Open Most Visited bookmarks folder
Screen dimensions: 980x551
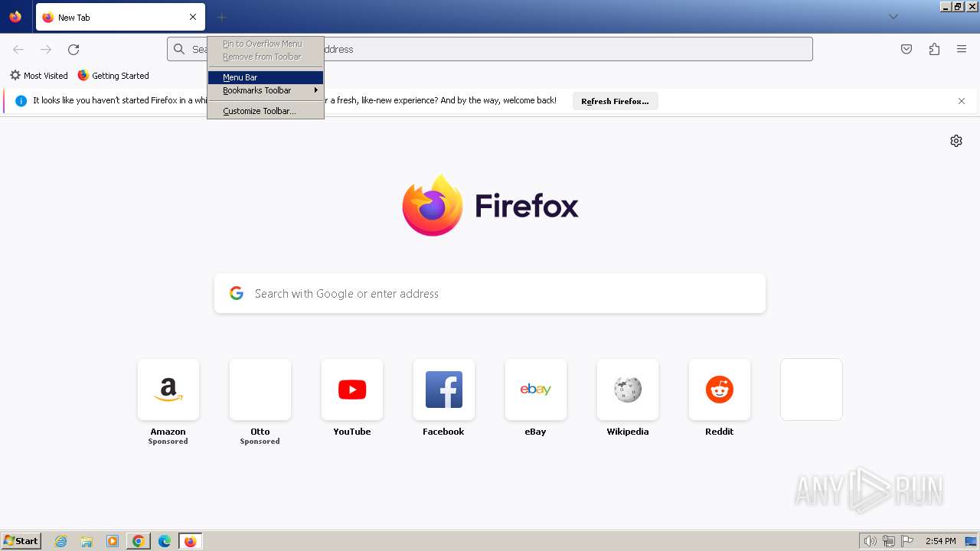click(x=39, y=76)
